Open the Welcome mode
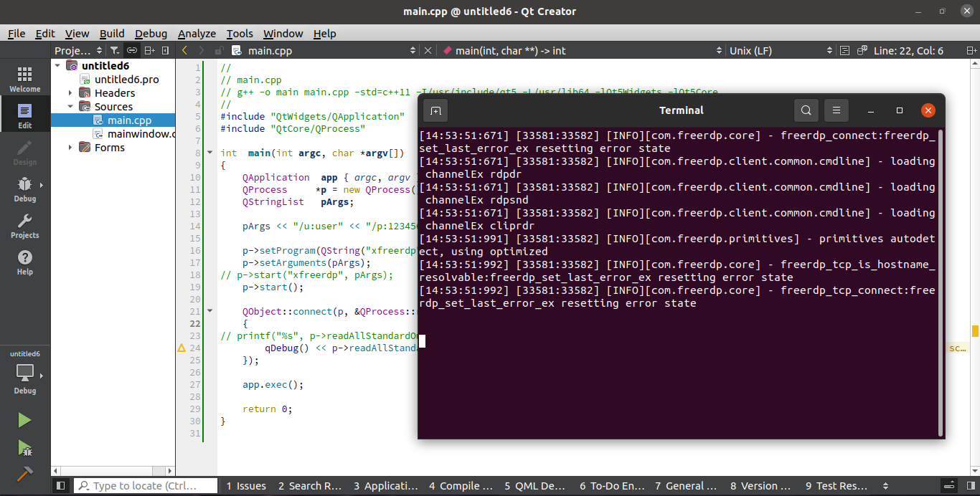The width and height of the screenshot is (980, 496). coord(25,80)
